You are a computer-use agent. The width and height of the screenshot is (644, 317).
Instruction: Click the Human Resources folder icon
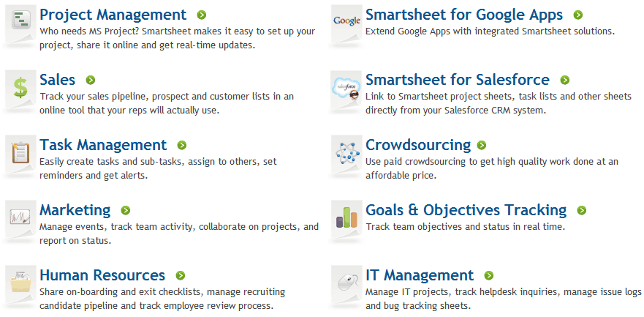(x=20, y=282)
